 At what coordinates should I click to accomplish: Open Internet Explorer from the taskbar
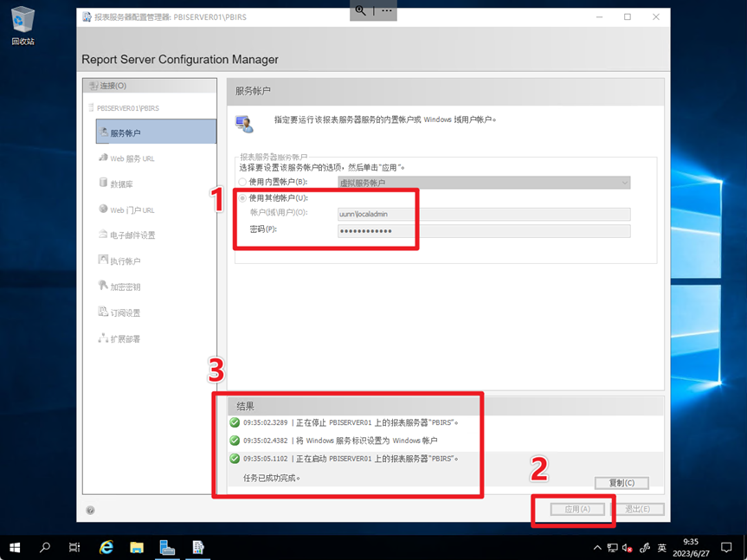click(106, 547)
